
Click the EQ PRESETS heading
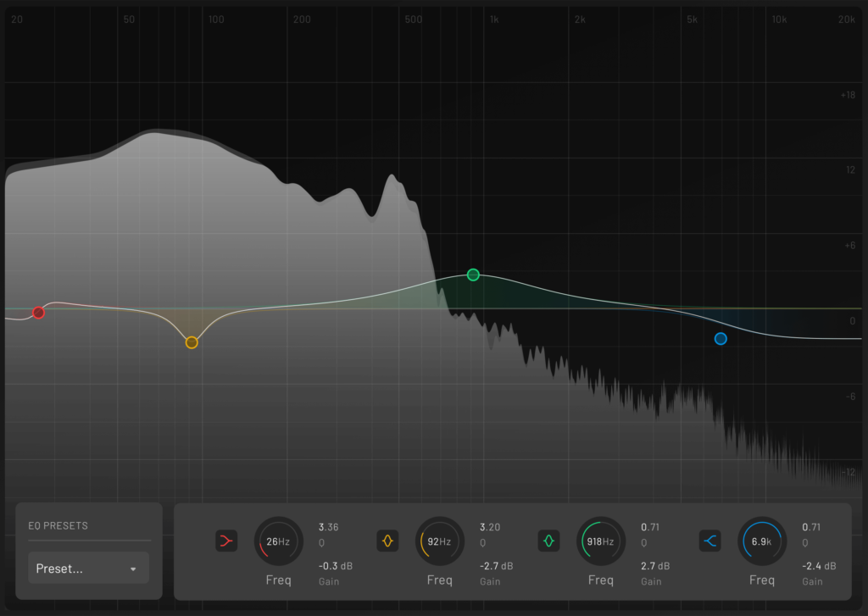(58, 526)
